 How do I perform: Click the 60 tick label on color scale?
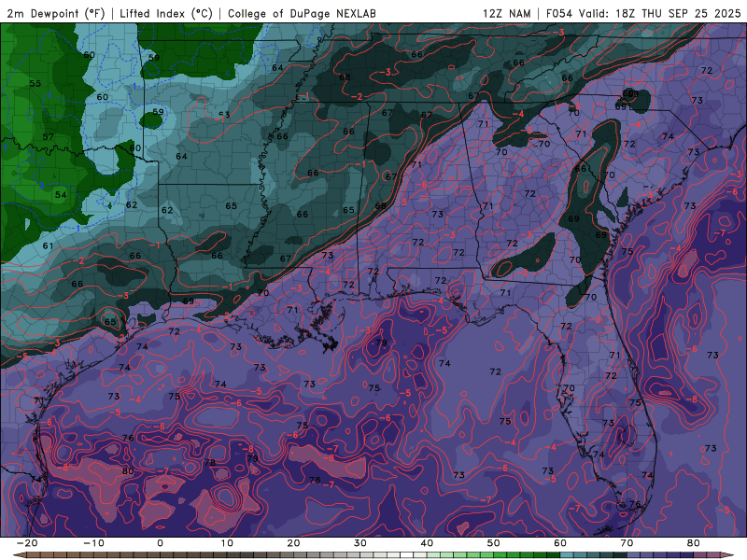560,543
